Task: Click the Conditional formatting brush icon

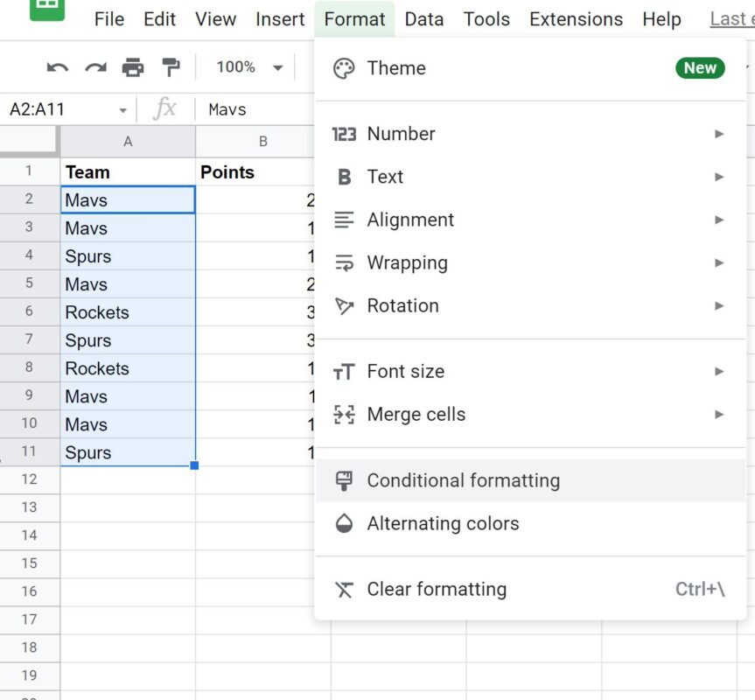Action: tap(344, 480)
